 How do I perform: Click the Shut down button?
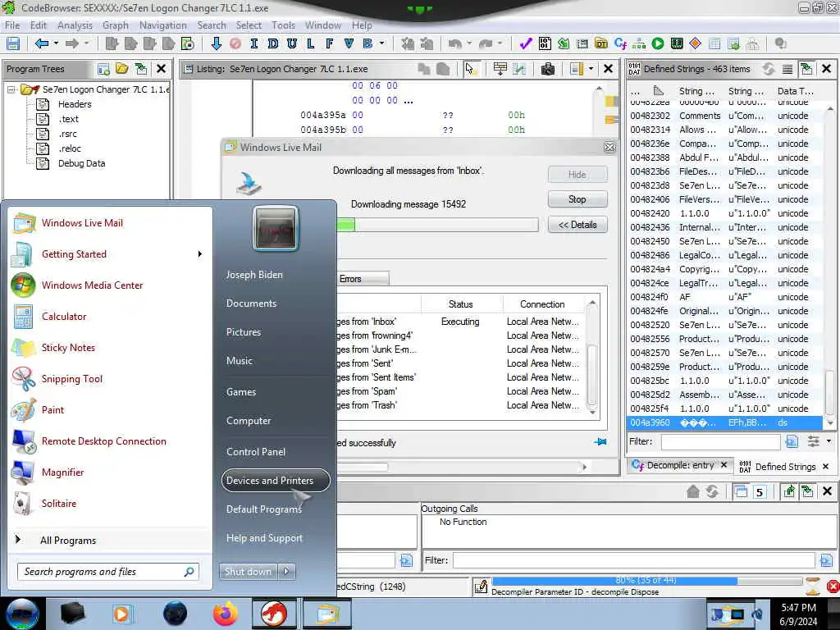point(249,572)
